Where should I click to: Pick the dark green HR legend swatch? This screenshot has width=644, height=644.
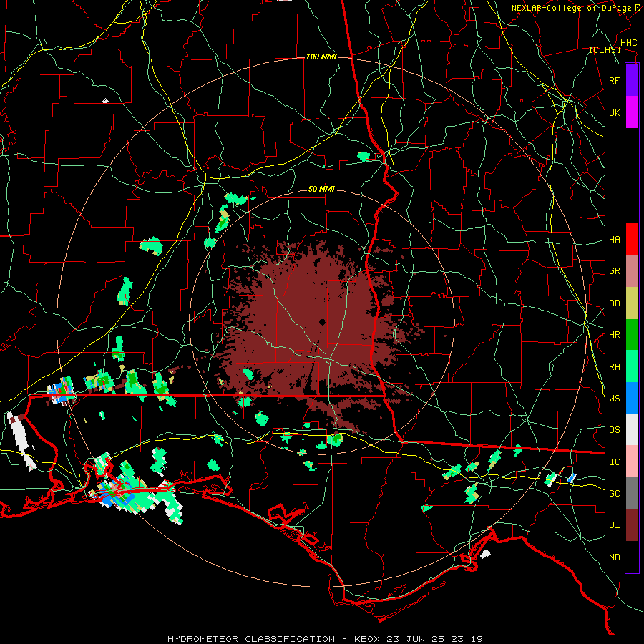pos(632,335)
